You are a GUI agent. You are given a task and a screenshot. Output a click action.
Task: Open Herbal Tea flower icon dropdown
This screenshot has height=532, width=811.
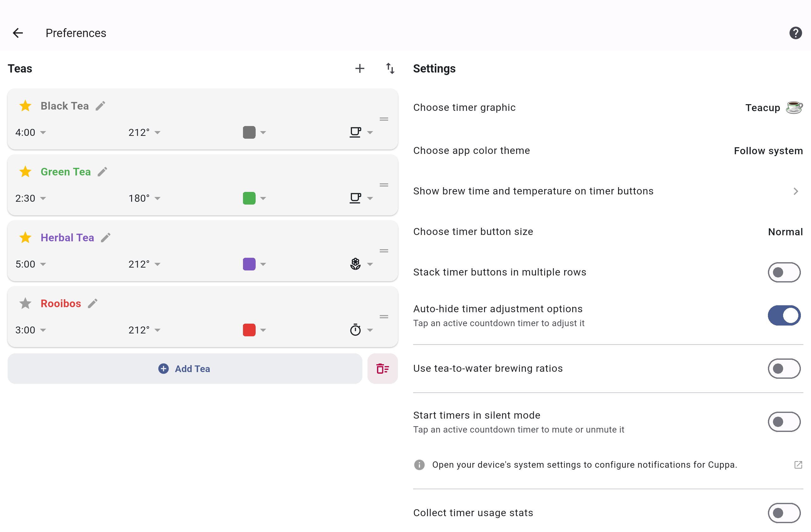coord(361,264)
